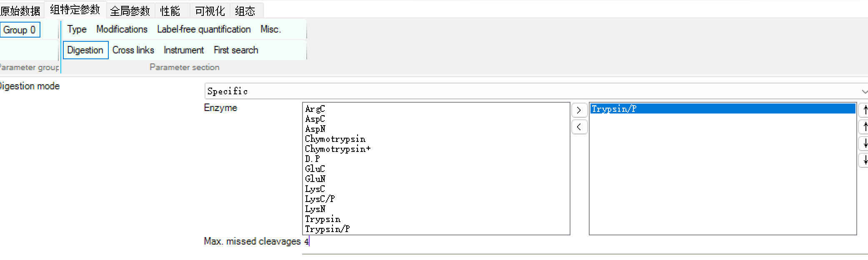This screenshot has height=260, width=868.
Task: Select Chymotrypsin+ in the enzyme list
Action: pyautogui.click(x=338, y=149)
